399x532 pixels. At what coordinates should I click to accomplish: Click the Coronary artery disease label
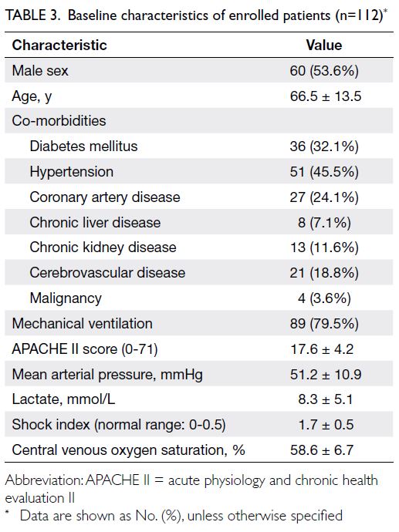pyautogui.click(x=105, y=197)
